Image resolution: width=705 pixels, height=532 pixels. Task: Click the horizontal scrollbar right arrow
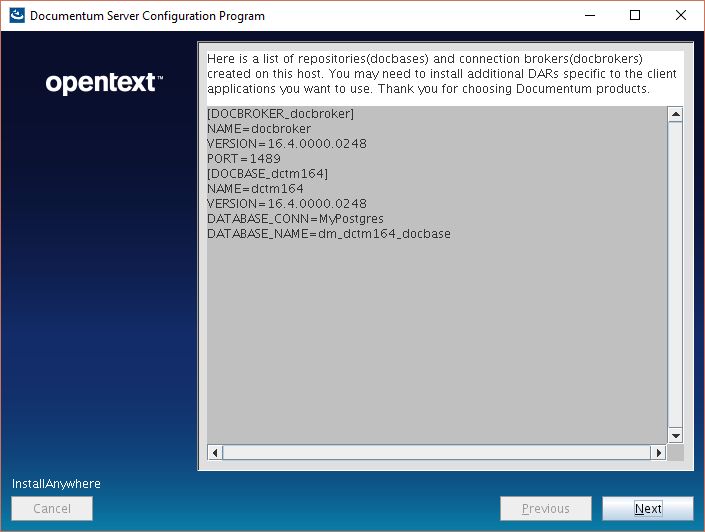(x=658, y=453)
